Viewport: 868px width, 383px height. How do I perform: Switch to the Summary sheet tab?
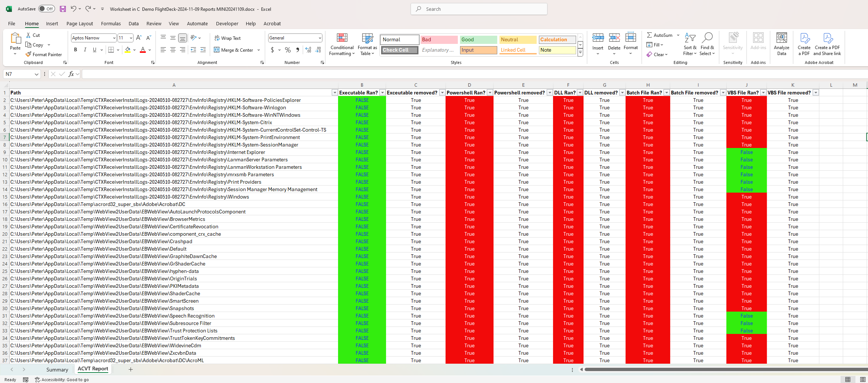pyautogui.click(x=57, y=370)
